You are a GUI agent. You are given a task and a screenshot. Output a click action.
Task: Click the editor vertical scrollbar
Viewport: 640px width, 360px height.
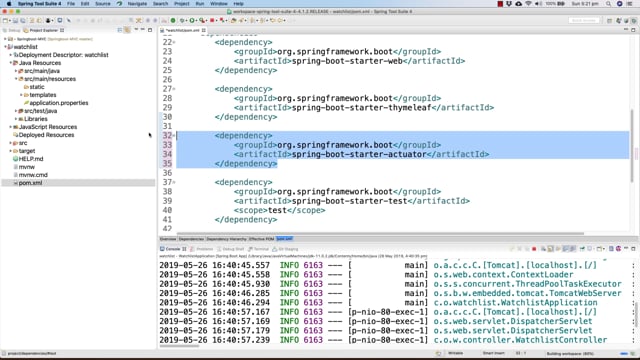(x=632, y=145)
